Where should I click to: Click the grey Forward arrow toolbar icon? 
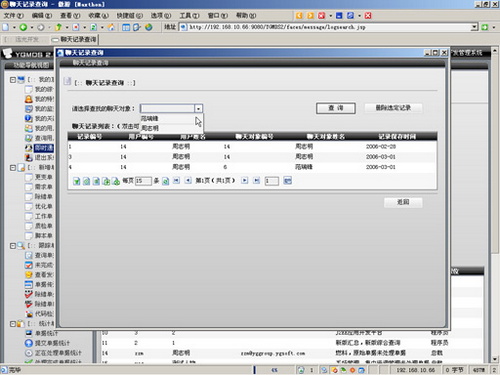pos(41,27)
